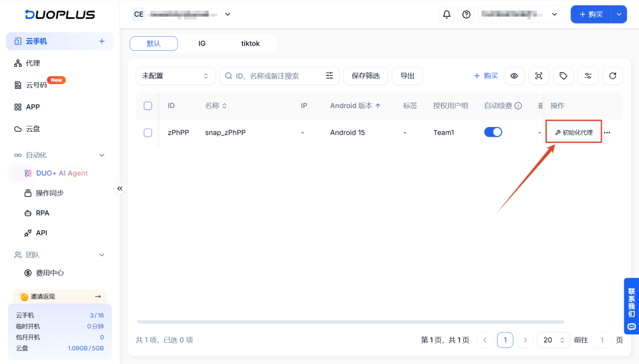
Task: Click the + 购买 link in toolbar
Action: click(x=486, y=76)
